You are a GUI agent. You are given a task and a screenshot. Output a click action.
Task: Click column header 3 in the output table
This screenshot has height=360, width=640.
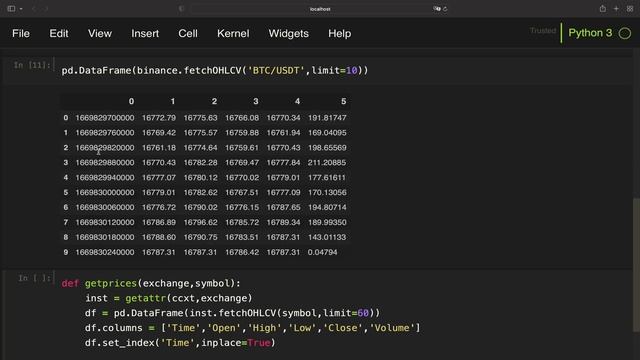[x=256, y=101]
